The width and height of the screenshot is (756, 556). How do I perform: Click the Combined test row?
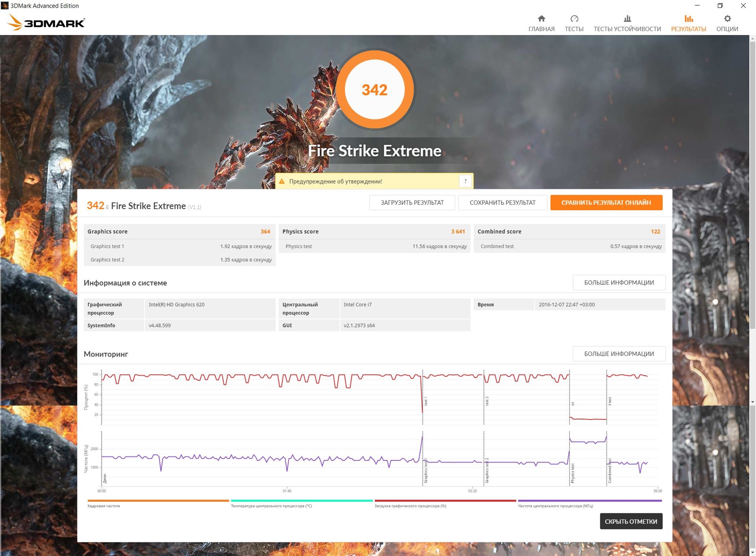pos(569,246)
